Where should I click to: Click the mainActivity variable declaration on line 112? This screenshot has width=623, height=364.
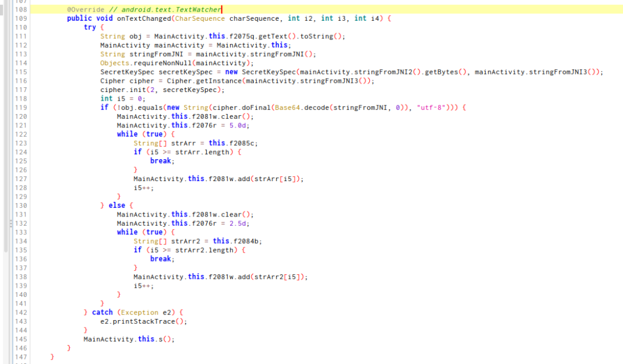[x=179, y=45]
